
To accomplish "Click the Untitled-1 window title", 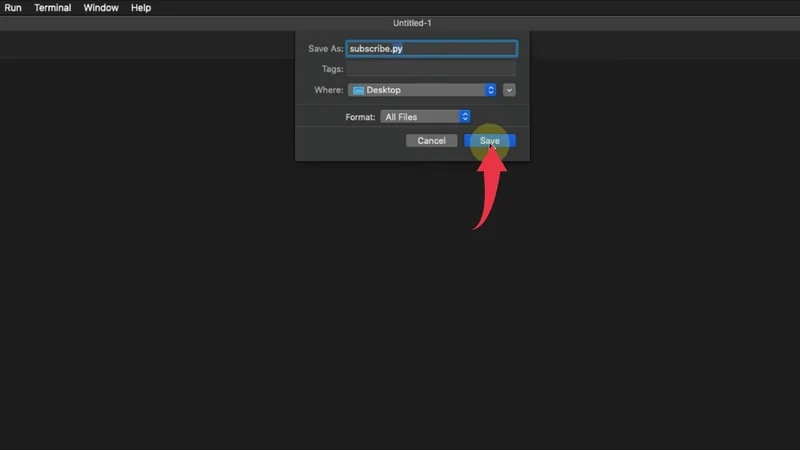I will tap(413, 23).
